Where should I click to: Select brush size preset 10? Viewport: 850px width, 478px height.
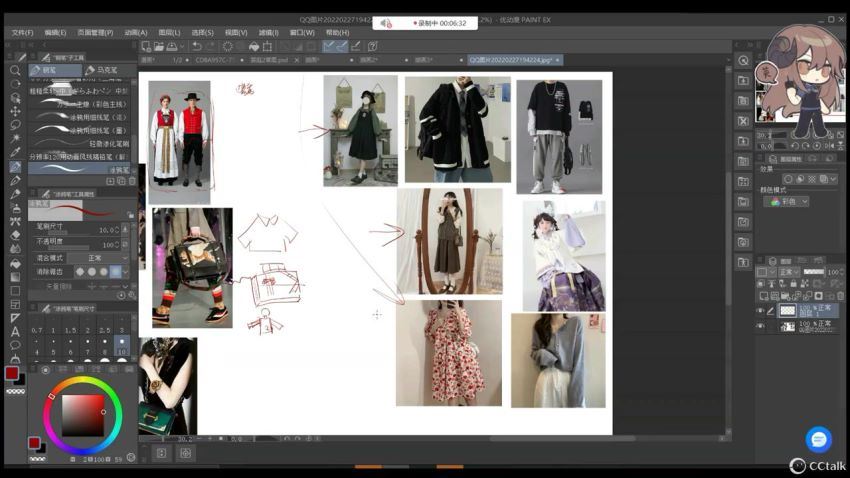122,346
